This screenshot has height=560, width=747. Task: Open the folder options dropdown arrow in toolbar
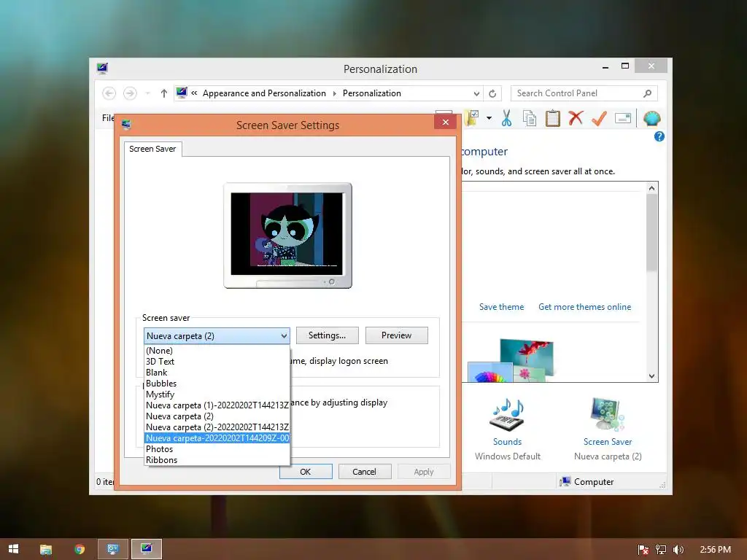pos(489,118)
